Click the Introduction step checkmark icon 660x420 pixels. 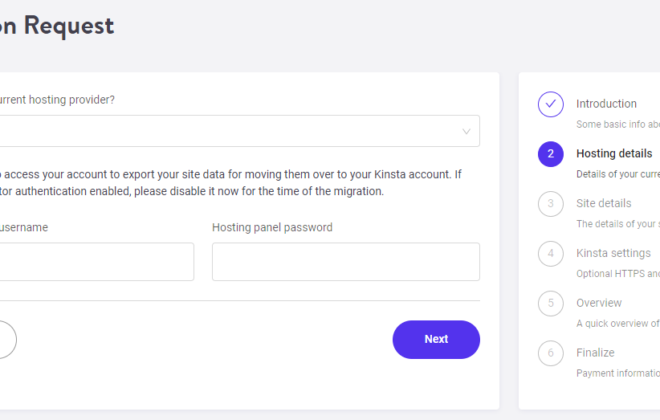[x=551, y=104]
